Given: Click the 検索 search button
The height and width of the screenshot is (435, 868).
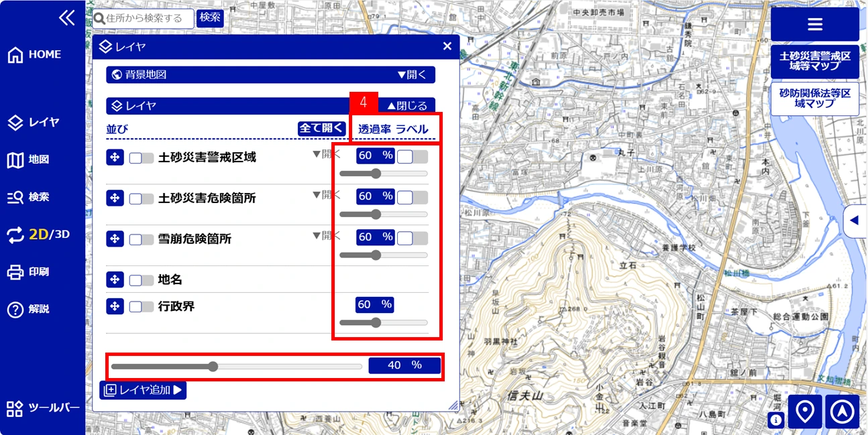Looking at the screenshot, I should 210,17.
